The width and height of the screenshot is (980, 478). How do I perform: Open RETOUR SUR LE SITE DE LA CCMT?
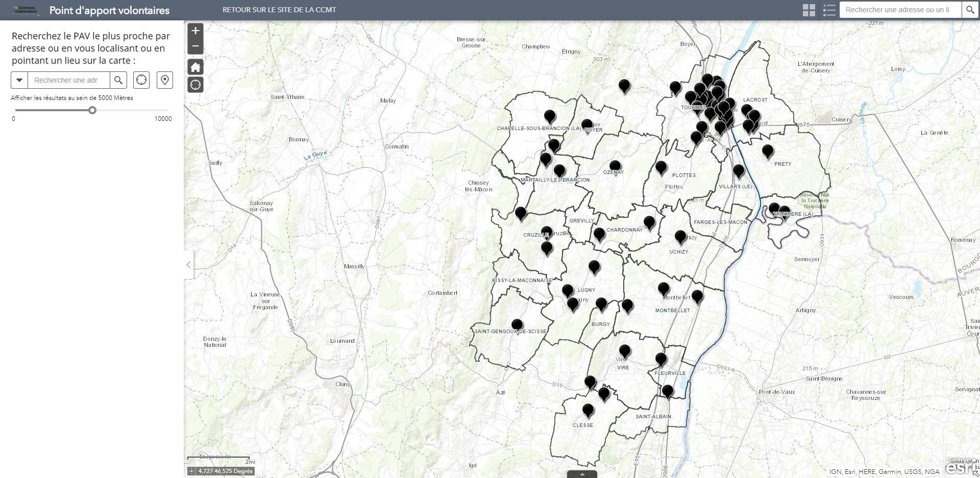[x=279, y=10]
